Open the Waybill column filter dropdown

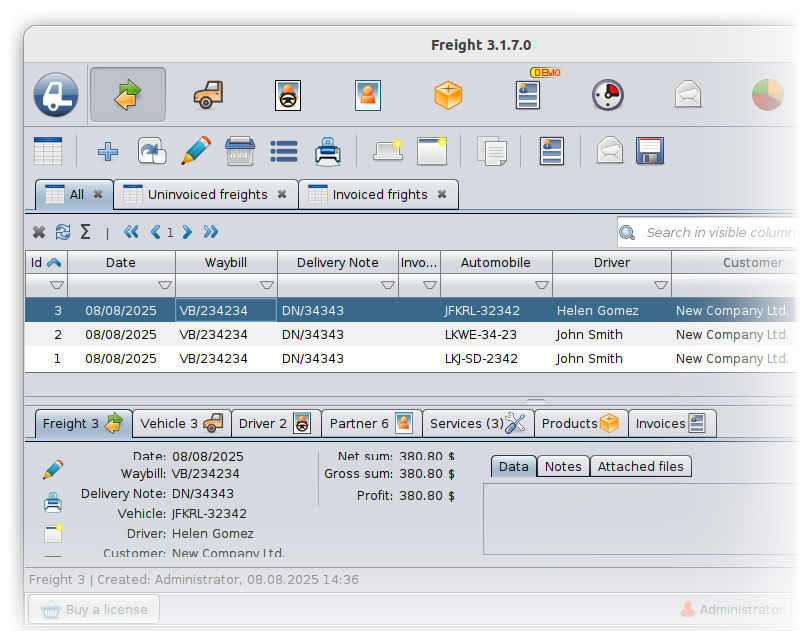[267, 285]
